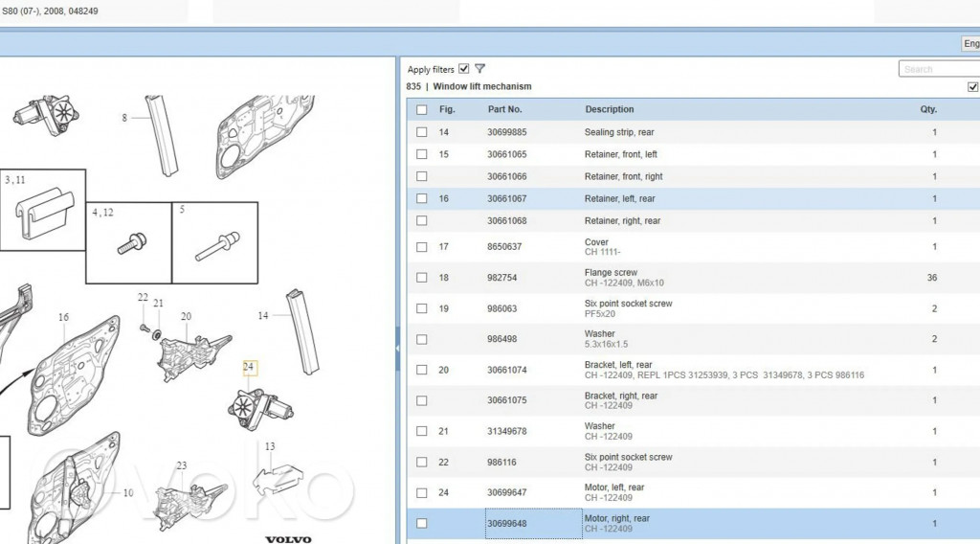Click into the Search field
Image resolution: width=980 pixels, height=544 pixels.
938,69
